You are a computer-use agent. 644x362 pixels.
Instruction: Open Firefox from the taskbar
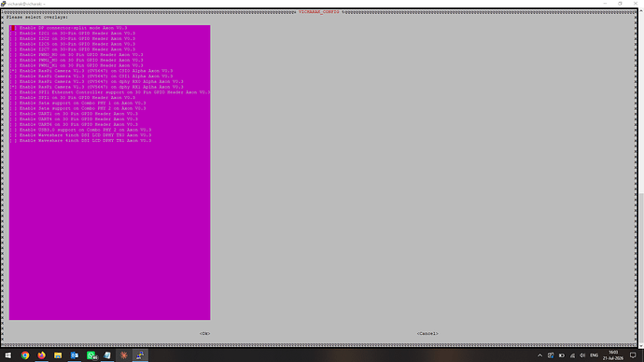click(41, 355)
